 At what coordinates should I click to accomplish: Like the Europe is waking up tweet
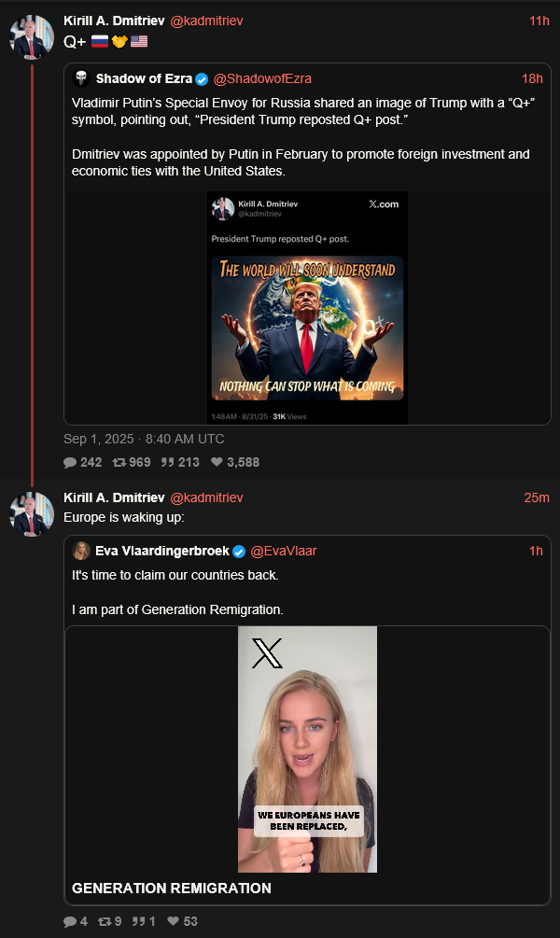(173, 920)
